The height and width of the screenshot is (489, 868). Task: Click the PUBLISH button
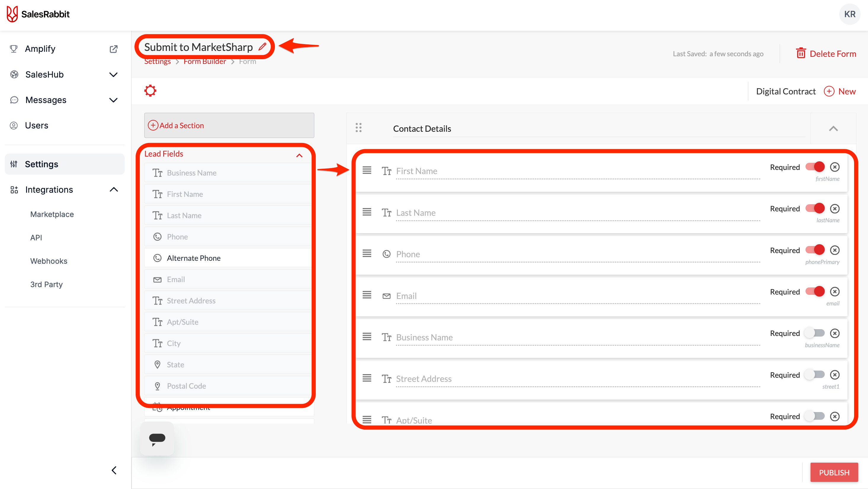(834, 472)
